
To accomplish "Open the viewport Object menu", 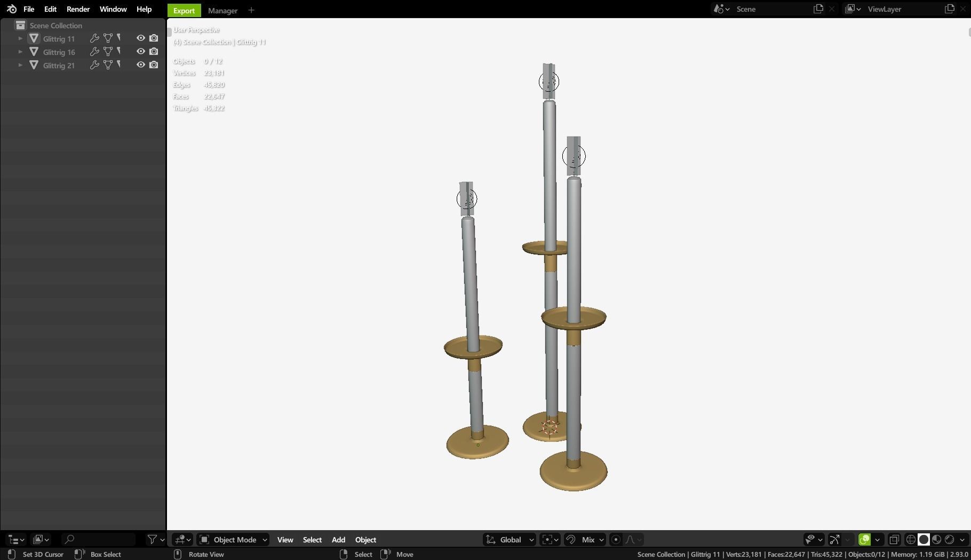I will [x=365, y=539].
